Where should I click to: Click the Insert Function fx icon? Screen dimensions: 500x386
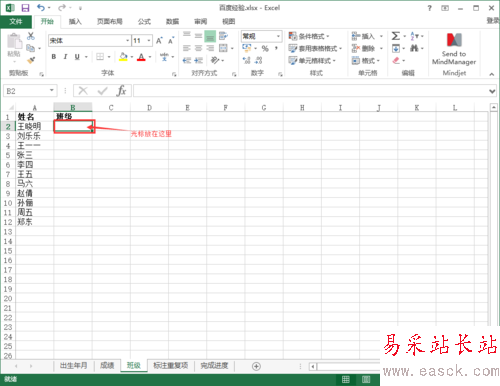[121, 91]
